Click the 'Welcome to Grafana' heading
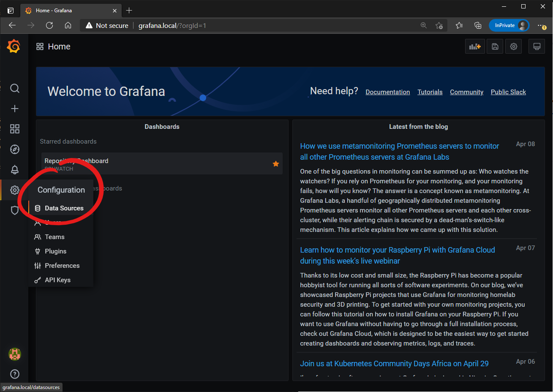The height and width of the screenshot is (392, 553). (x=106, y=91)
